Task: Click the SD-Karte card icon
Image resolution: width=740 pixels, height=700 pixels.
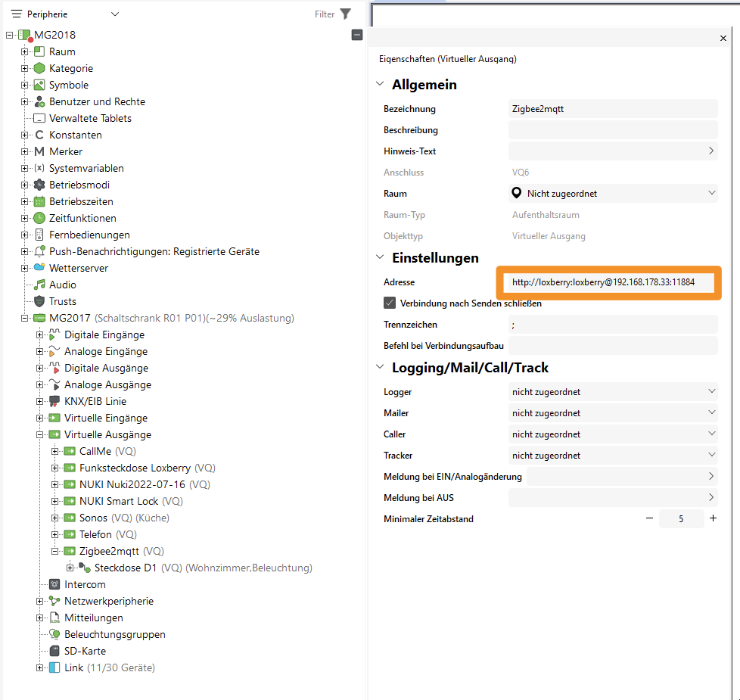Action: tap(54, 651)
